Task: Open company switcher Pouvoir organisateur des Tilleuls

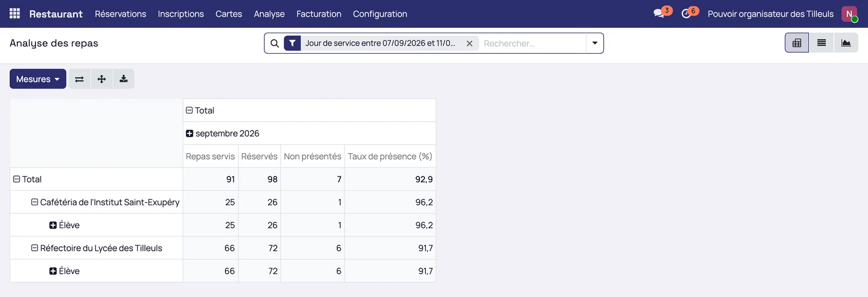Action: pyautogui.click(x=770, y=14)
